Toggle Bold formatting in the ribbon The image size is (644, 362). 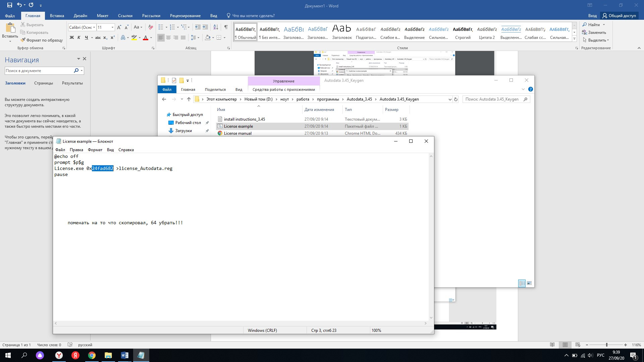coord(71,38)
